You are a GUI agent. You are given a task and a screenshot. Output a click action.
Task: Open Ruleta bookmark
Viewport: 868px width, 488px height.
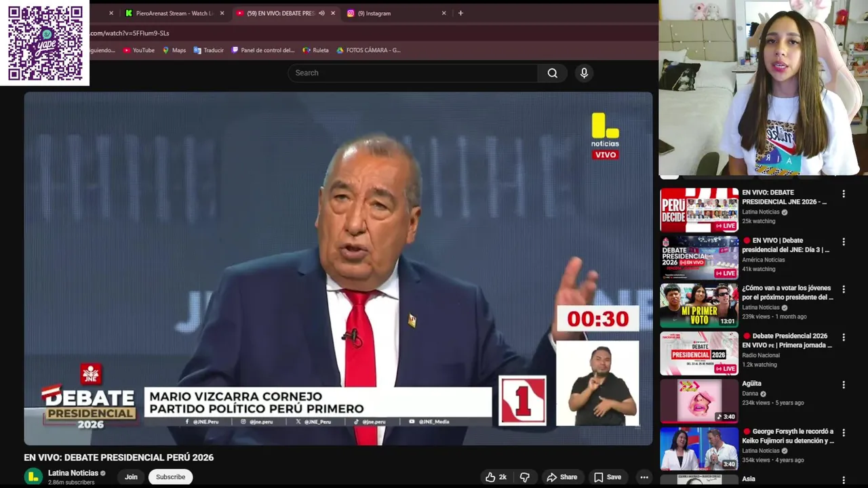coord(316,50)
